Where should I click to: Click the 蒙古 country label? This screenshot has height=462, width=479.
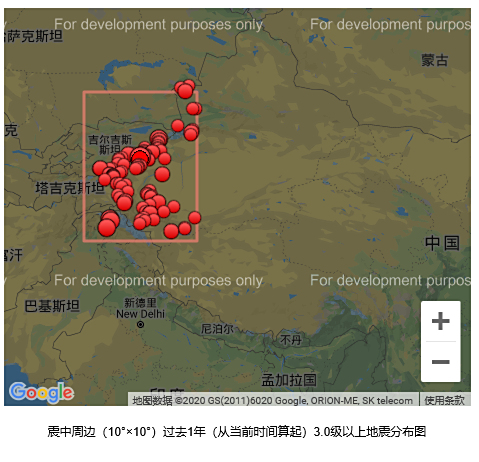[434, 60]
